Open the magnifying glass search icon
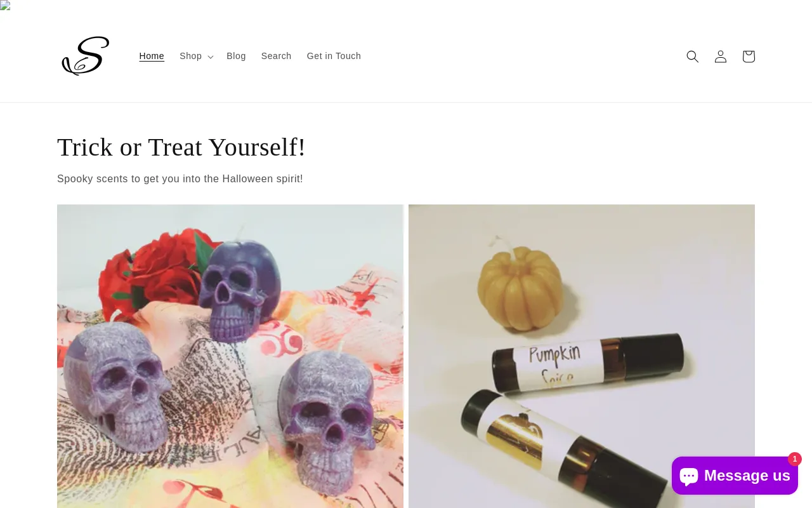This screenshot has height=508, width=812. coord(693,57)
